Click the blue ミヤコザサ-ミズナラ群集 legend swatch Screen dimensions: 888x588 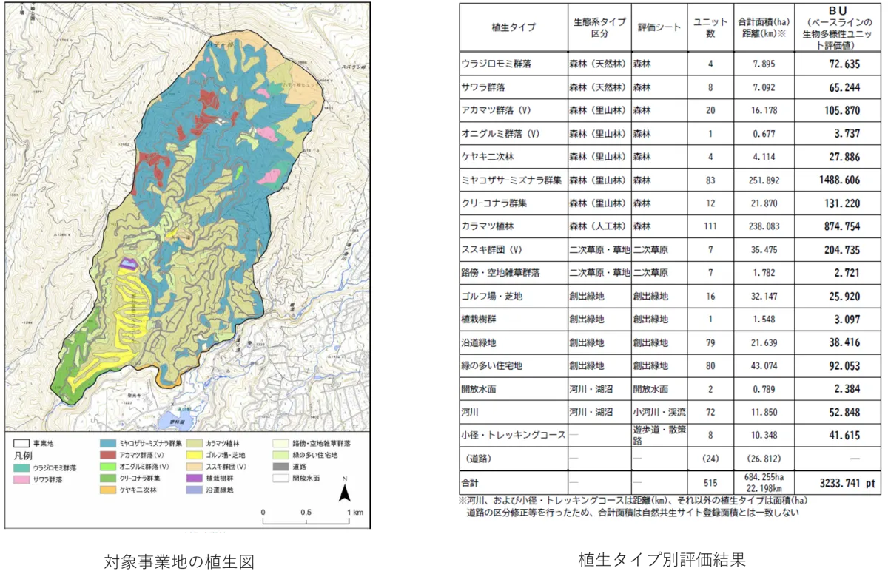click(x=107, y=443)
